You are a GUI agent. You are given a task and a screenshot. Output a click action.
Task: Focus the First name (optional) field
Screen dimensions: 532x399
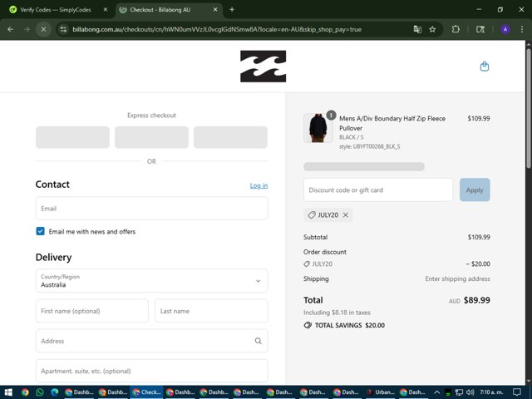pyautogui.click(x=92, y=311)
